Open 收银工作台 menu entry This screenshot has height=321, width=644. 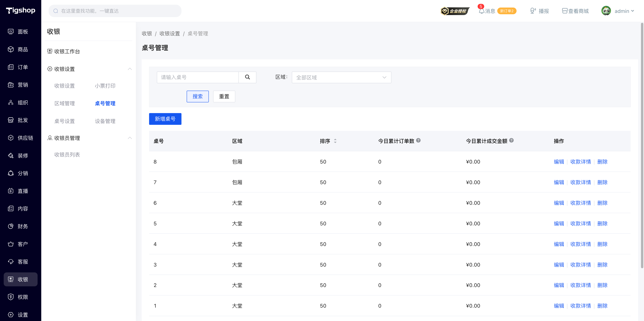67,51
